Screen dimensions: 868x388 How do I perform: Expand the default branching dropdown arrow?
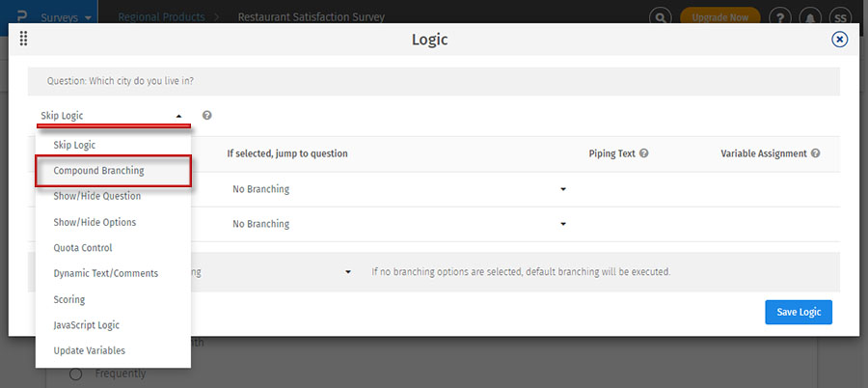coord(347,272)
